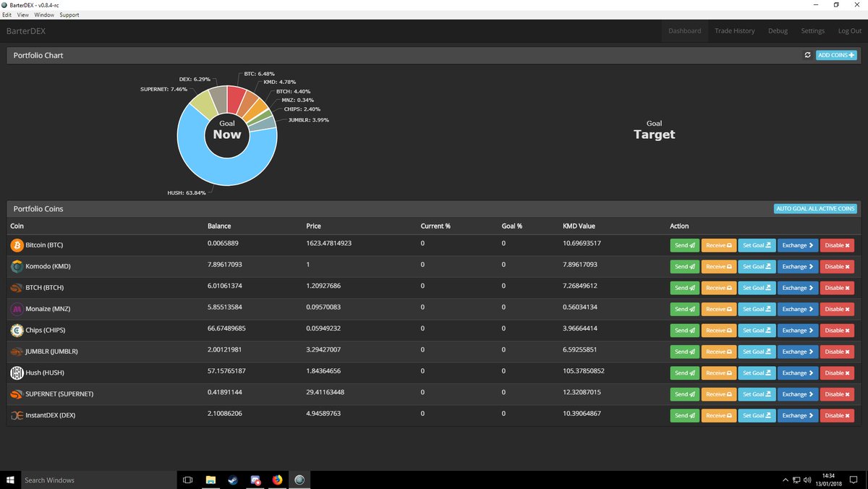Disable Chips (CHIPS) coin
This screenshot has width=868, height=489.
pyautogui.click(x=837, y=331)
